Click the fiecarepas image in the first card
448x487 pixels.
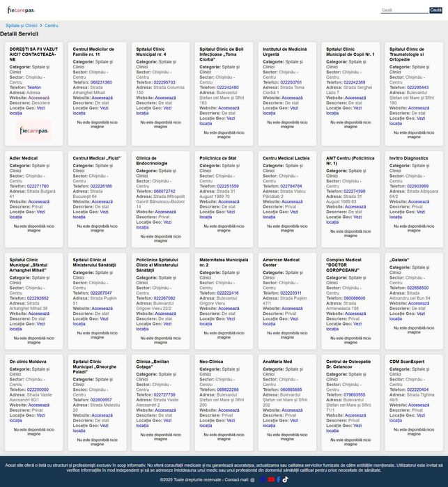[x=34, y=131]
